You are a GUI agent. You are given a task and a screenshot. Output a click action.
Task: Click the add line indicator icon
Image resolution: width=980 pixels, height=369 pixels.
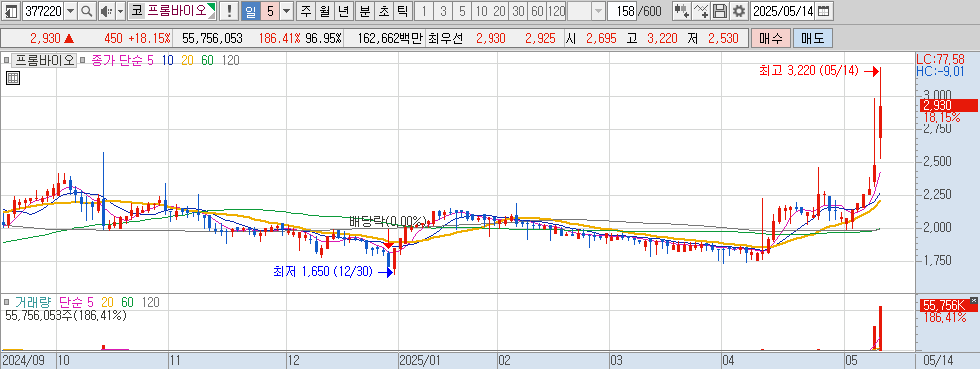[702, 11]
